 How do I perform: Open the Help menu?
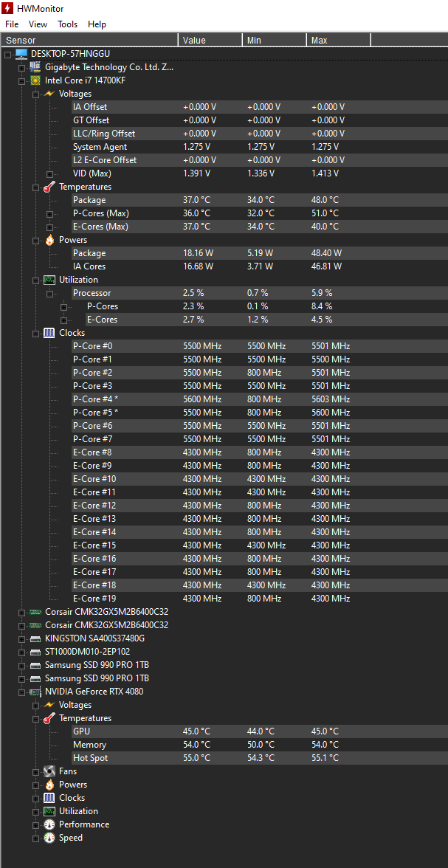click(x=97, y=24)
